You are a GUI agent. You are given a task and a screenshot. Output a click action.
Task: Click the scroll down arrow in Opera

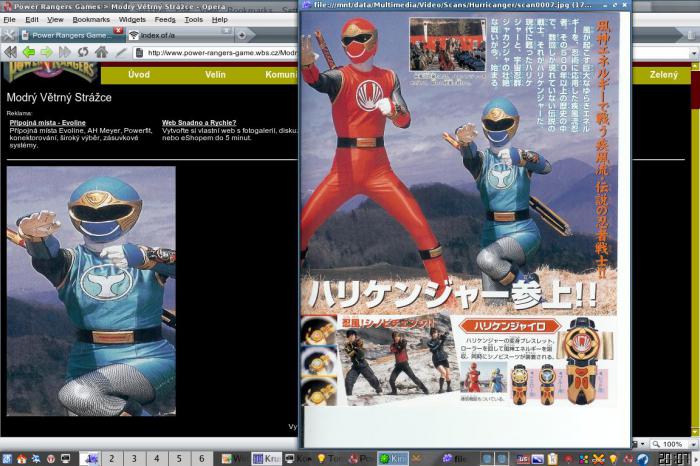[x=695, y=433]
